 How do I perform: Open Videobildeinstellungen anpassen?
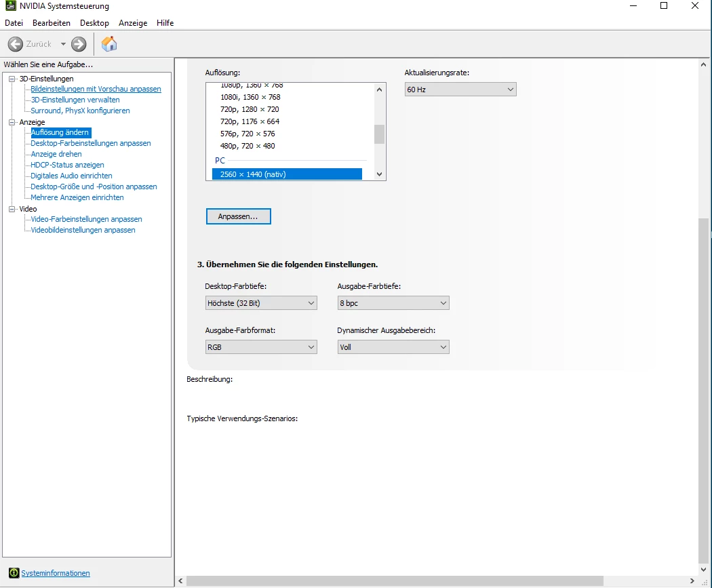pyautogui.click(x=83, y=230)
